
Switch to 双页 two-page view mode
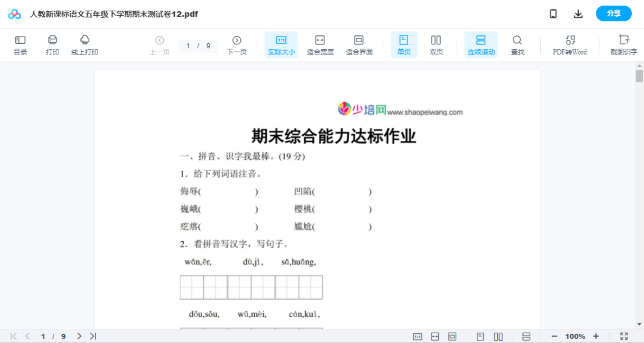(436, 45)
